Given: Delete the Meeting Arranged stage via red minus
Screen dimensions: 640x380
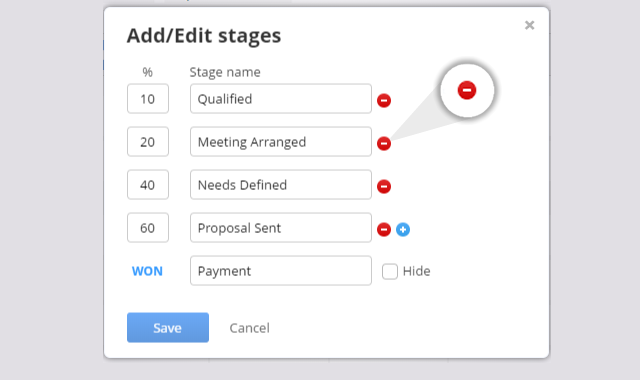Looking at the screenshot, I should tap(384, 143).
